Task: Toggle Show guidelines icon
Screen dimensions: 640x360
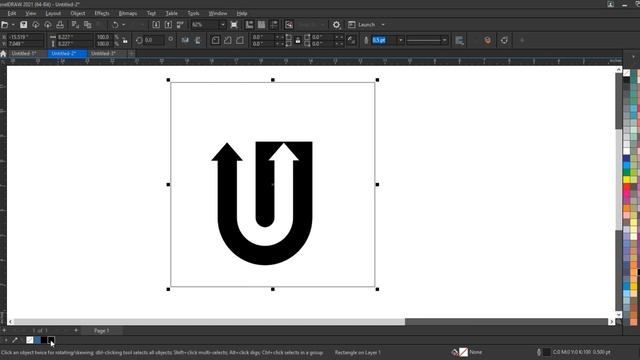Action: coord(274,25)
